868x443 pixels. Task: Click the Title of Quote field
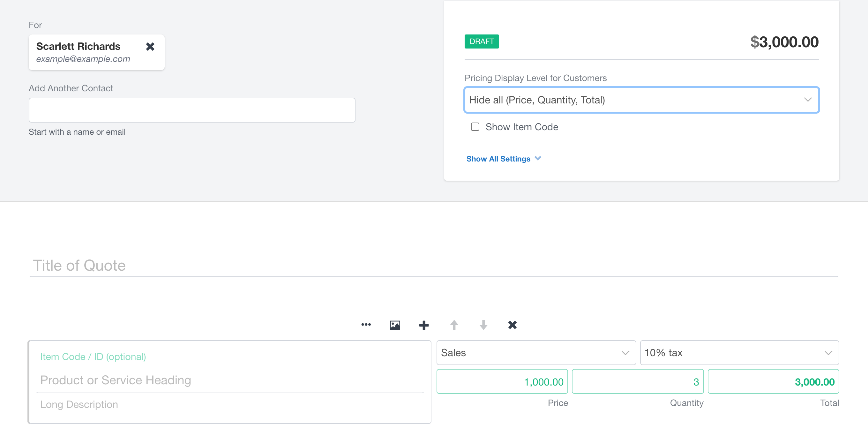coord(434,266)
